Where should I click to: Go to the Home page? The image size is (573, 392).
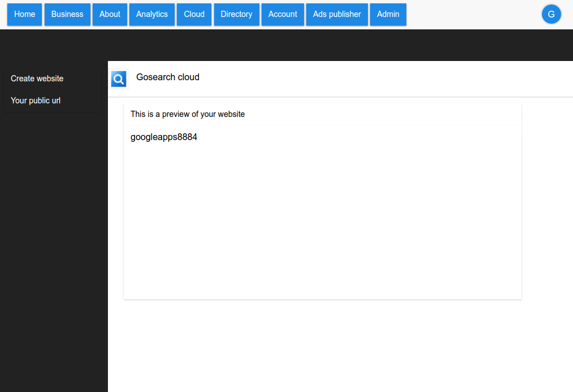[24, 14]
